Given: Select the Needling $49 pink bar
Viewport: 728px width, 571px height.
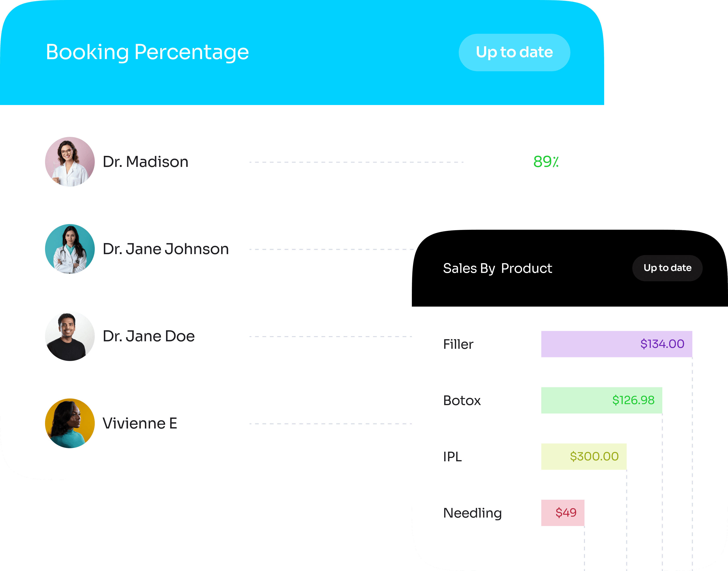Looking at the screenshot, I should (x=562, y=512).
